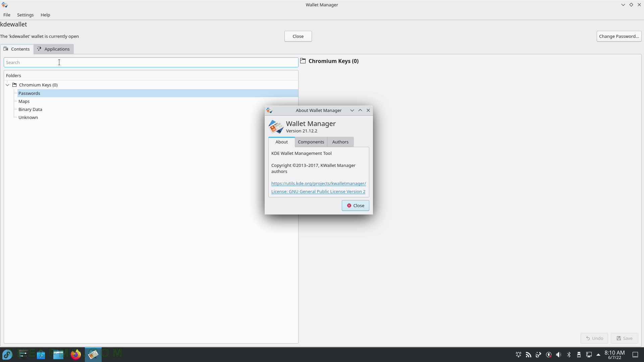
Task: Click the X on About dialog title bar
Action: point(368,110)
